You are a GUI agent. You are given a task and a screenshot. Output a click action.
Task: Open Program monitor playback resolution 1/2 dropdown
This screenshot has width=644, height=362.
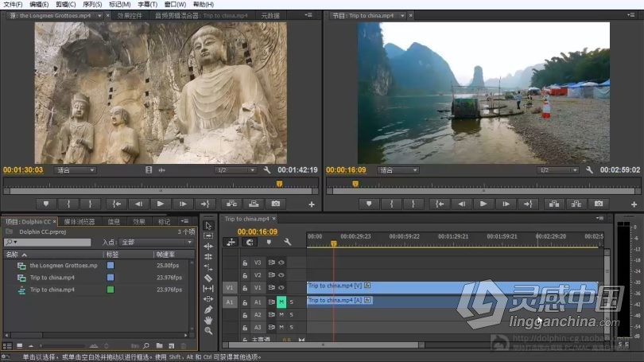pyautogui.click(x=558, y=170)
